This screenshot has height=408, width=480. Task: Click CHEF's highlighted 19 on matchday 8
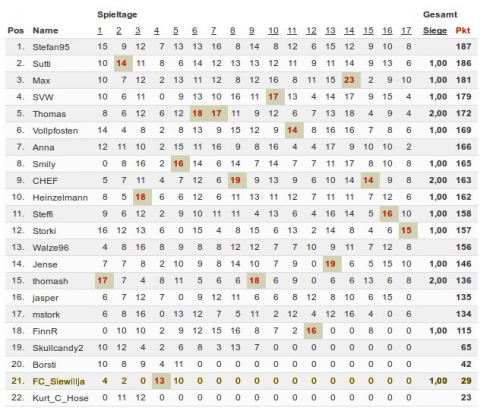pos(235,180)
